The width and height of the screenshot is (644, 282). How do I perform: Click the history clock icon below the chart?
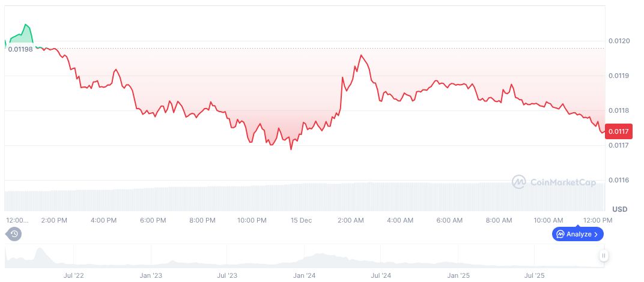14,234
